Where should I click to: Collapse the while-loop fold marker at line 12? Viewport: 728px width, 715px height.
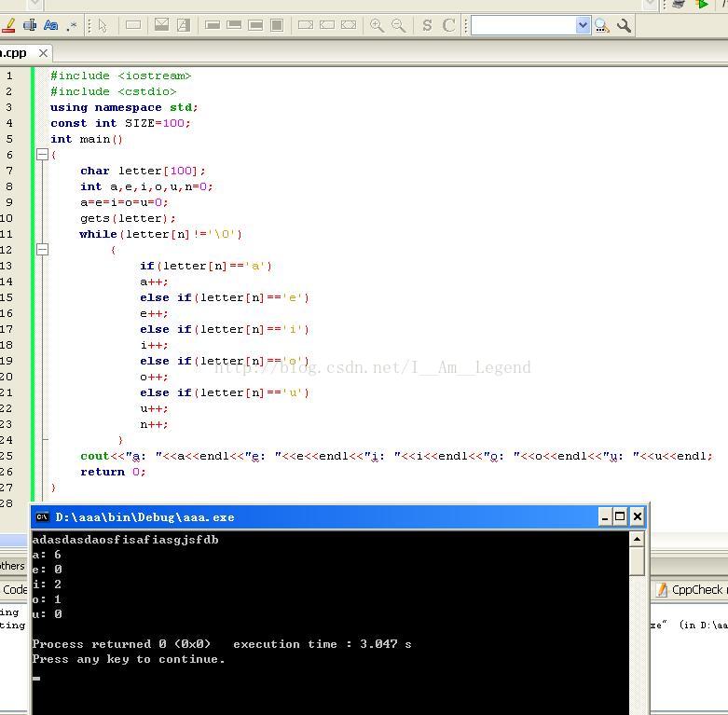click(42, 250)
